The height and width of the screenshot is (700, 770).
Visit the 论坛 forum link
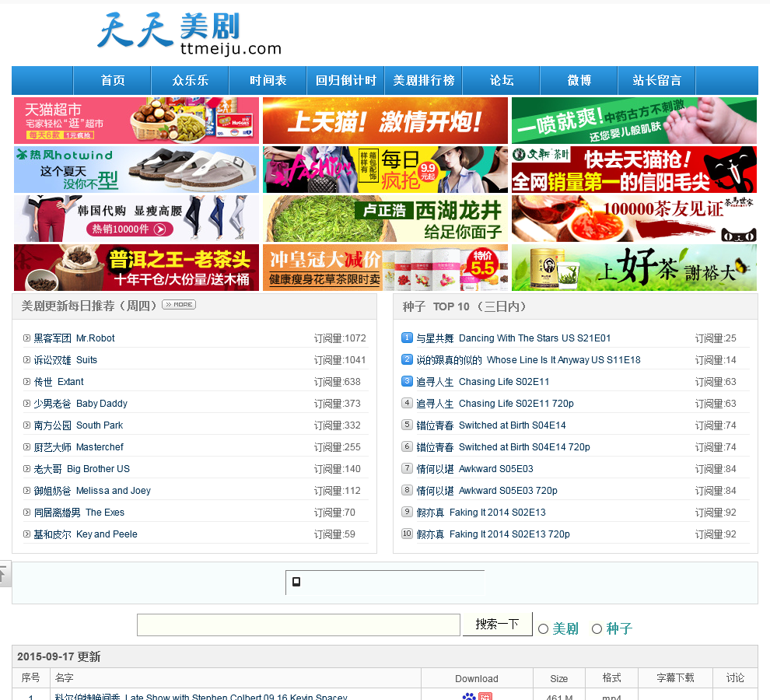pos(502,81)
